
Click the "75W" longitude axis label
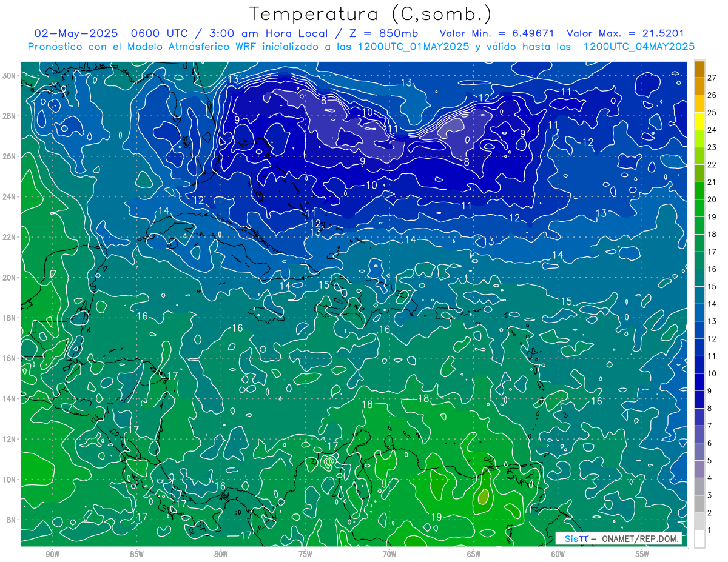tap(305, 554)
